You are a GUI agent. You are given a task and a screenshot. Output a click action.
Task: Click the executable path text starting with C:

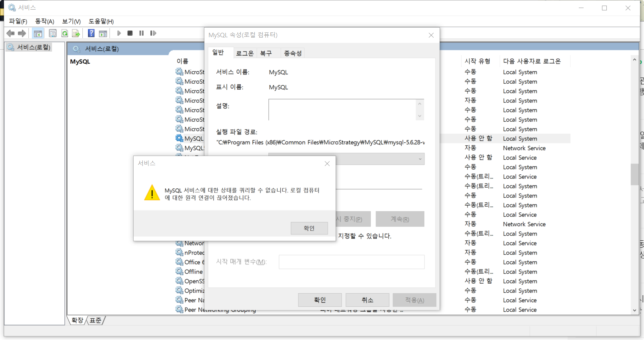point(320,142)
